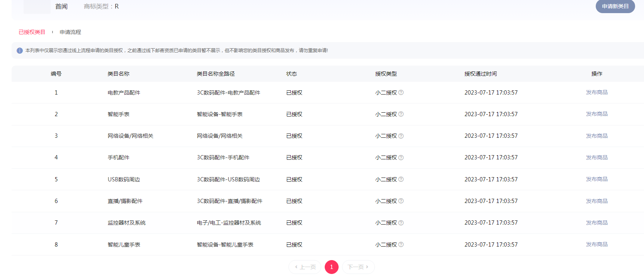Click the timestamp in 直播/摄影配件 row
Screen dimensions: 644x279
coord(491,201)
